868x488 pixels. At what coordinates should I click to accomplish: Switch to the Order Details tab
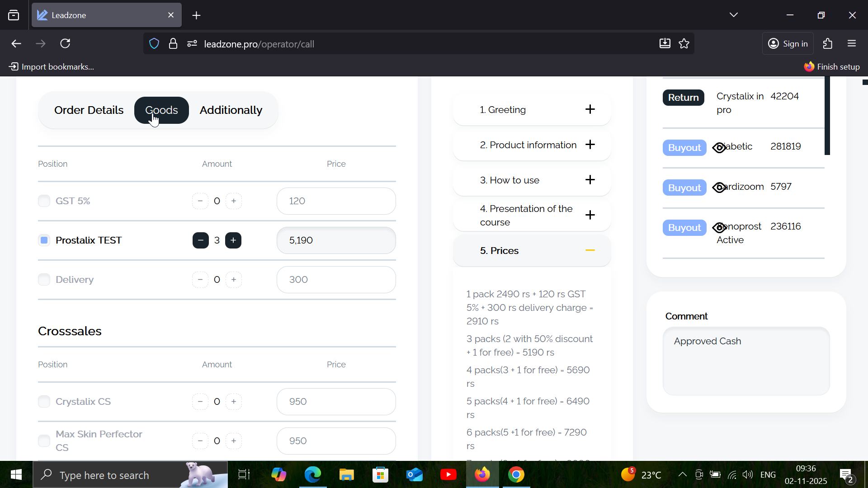pyautogui.click(x=89, y=110)
